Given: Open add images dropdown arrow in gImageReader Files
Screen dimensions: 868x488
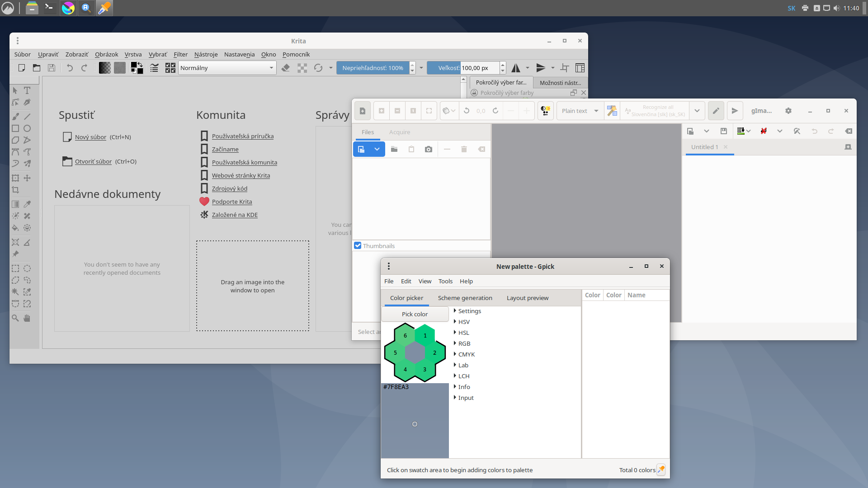Looking at the screenshot, I should coord(377,149).
